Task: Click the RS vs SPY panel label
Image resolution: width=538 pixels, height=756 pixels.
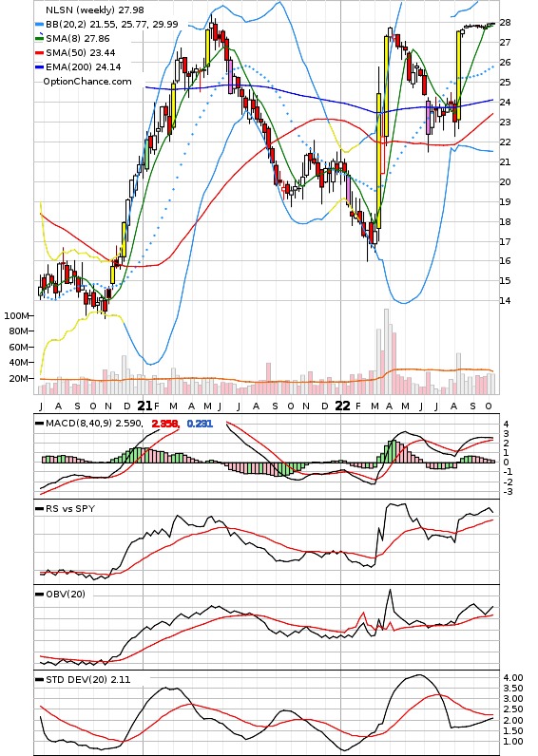Action: click(x=70, y=509)
